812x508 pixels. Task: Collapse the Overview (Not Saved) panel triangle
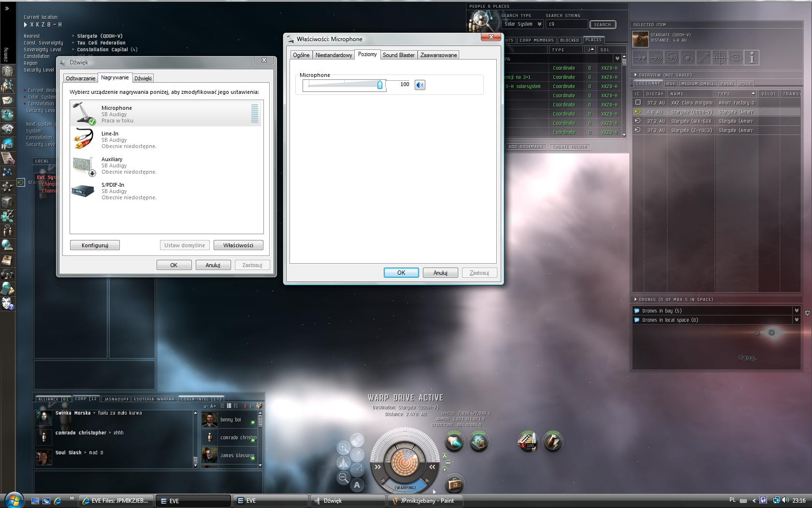click(636, 75)
